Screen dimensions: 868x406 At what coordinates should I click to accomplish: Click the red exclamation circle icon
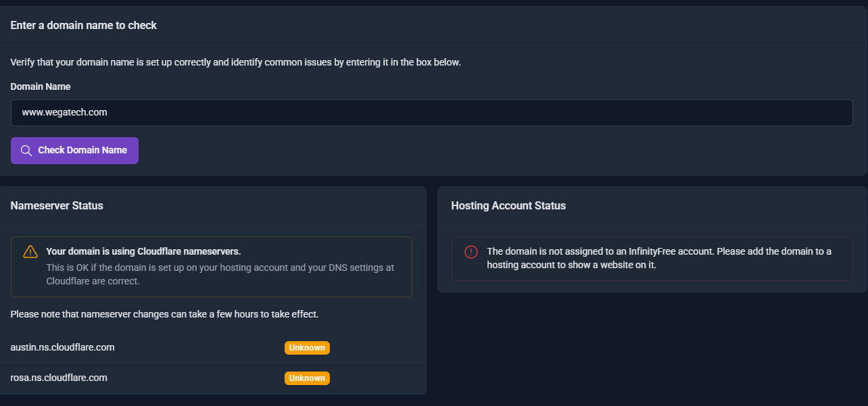pyautogui.click(x=471, y=251)
